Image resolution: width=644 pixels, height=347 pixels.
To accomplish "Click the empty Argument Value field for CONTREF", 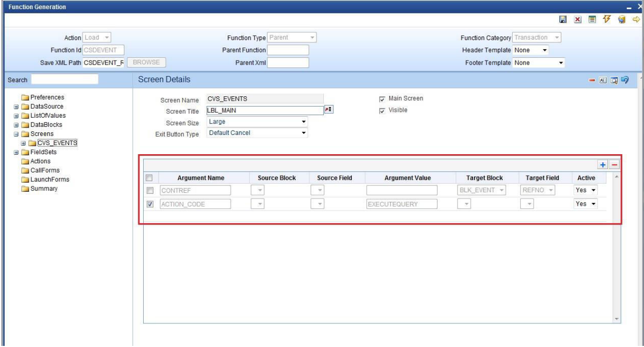I will [402, 190].
